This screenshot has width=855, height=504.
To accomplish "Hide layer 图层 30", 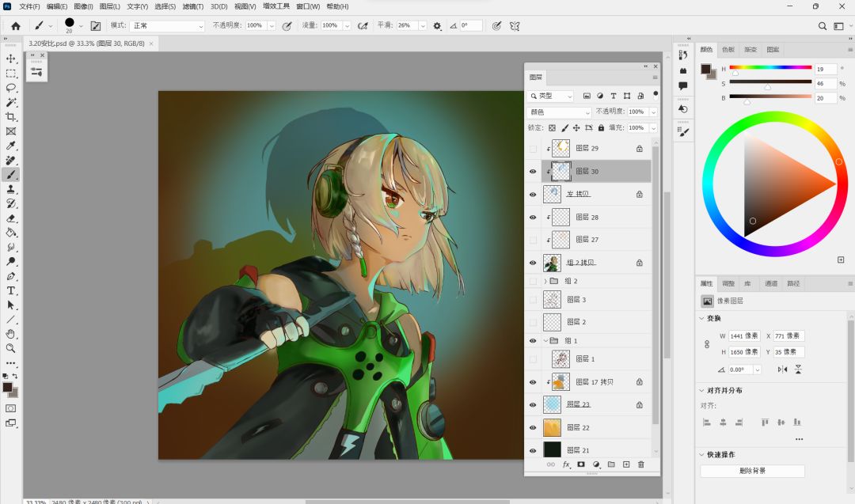I will [533, 172].
